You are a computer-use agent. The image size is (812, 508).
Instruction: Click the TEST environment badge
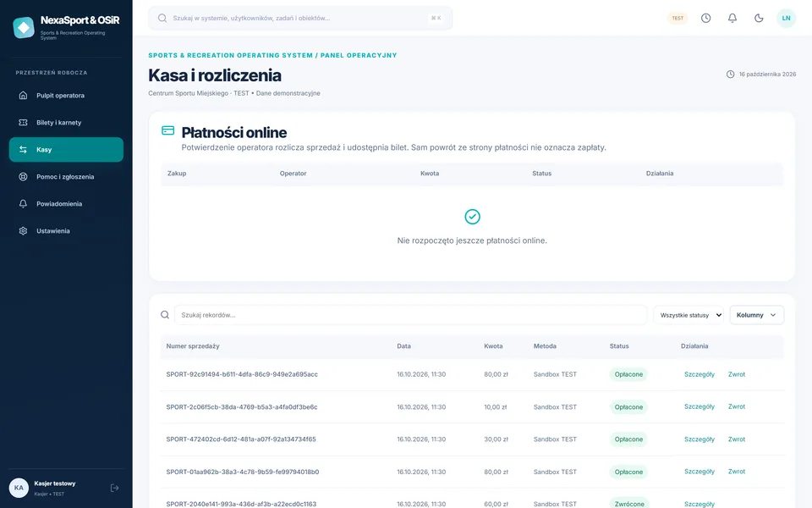click(678, 18)
